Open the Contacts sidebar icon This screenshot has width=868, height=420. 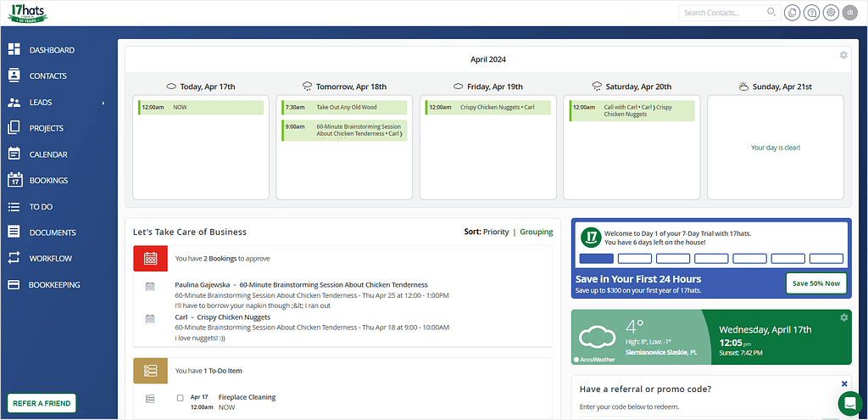(14, 76)
